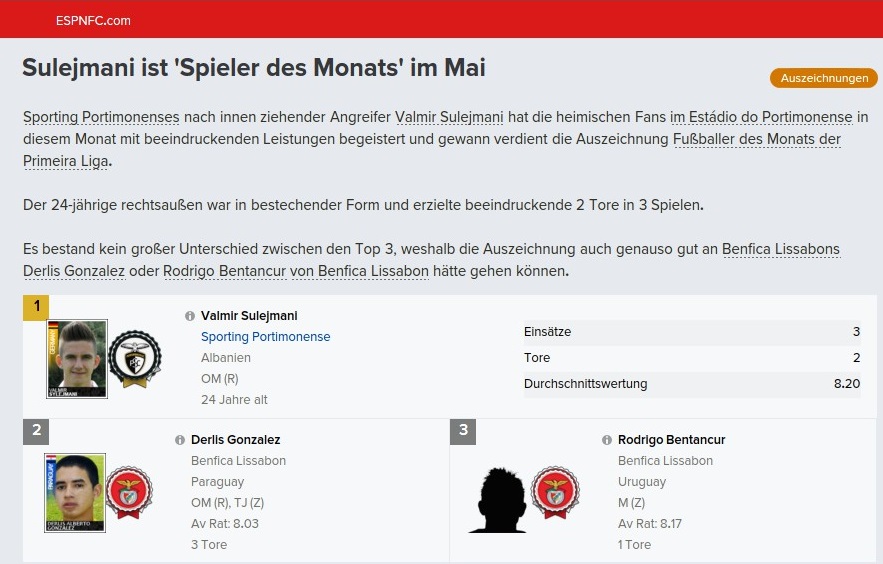
Task: Click the gold rank 1 badge
Action: [x=36, y=307]
